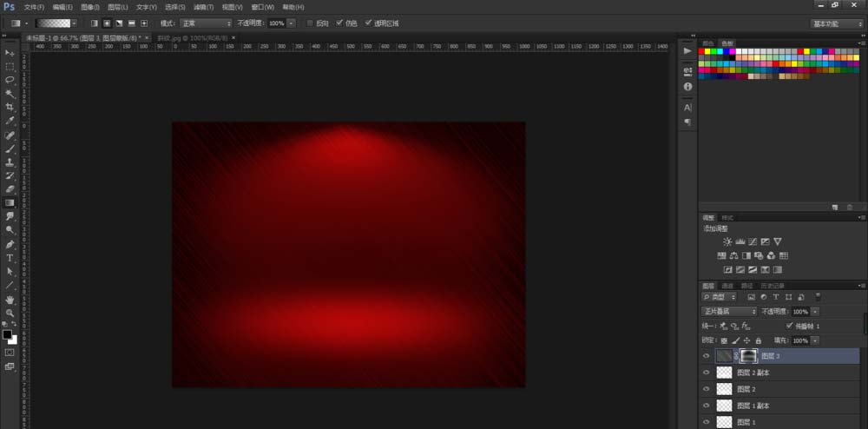The width and height of the screenshot is (868, 429).
Task: Hide the 图层 2 副本 layer
Action: [707, 373]
